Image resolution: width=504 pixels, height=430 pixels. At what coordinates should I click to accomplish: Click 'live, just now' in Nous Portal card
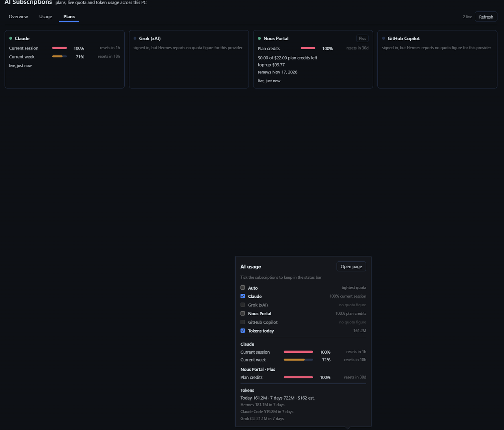tap(269, 81)
